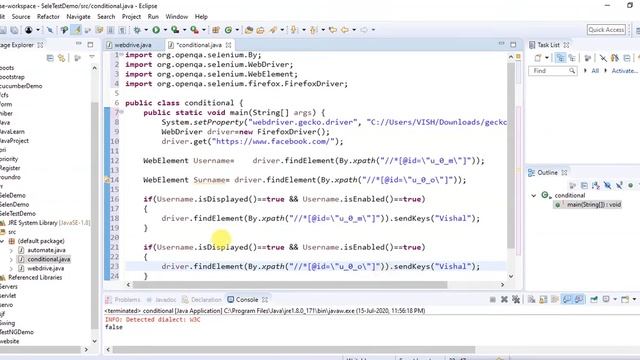The width and height of the screenshot is (640, 360).
Task: Expand the conditional.java tree node
Action: pyautogui.click(x=11, y=259)
